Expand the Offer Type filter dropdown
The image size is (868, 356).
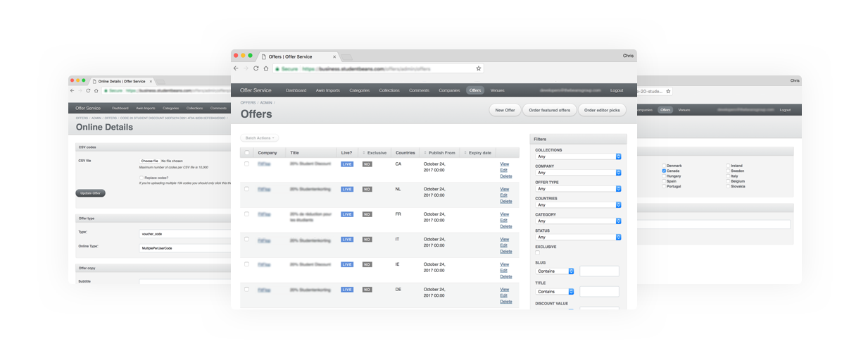pos(578,189)
